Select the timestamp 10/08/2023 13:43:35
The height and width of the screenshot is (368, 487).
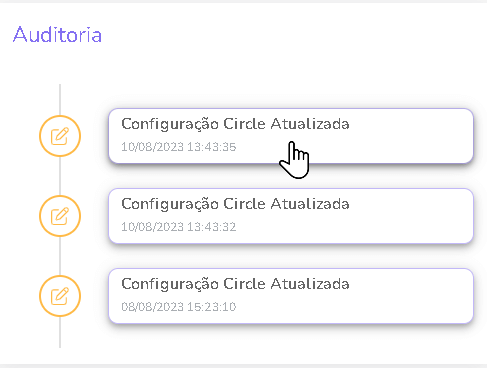click(179, 147)
